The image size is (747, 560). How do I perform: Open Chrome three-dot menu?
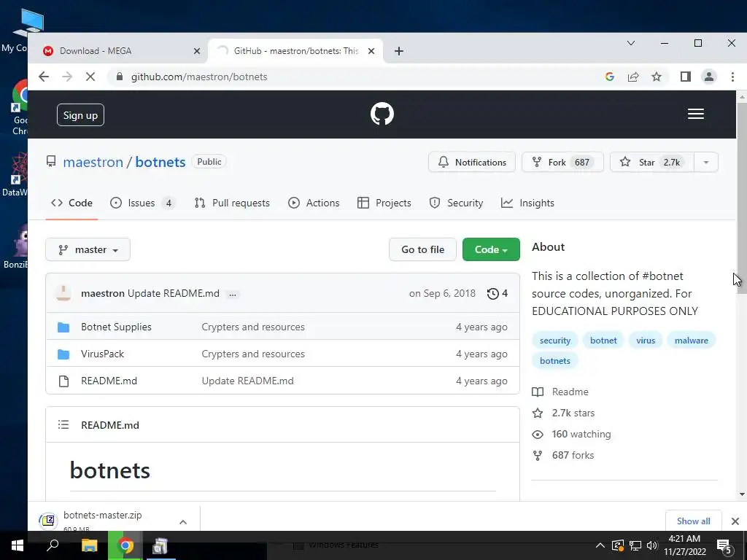tap(732, 77)
